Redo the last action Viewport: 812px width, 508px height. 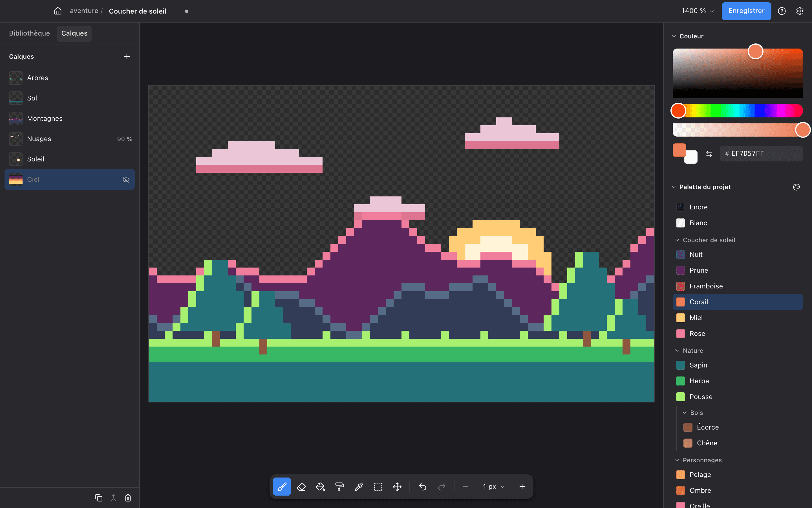click(442, 487)
